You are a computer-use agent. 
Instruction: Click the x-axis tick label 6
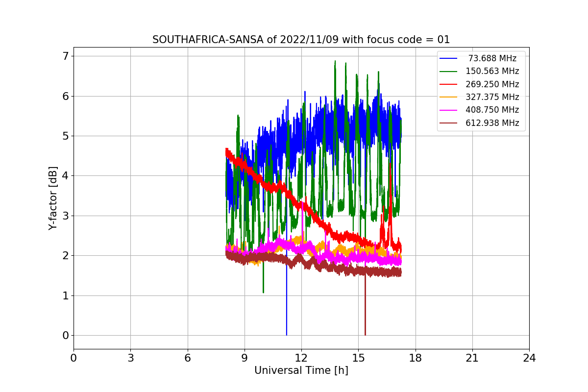click(188, 358)
